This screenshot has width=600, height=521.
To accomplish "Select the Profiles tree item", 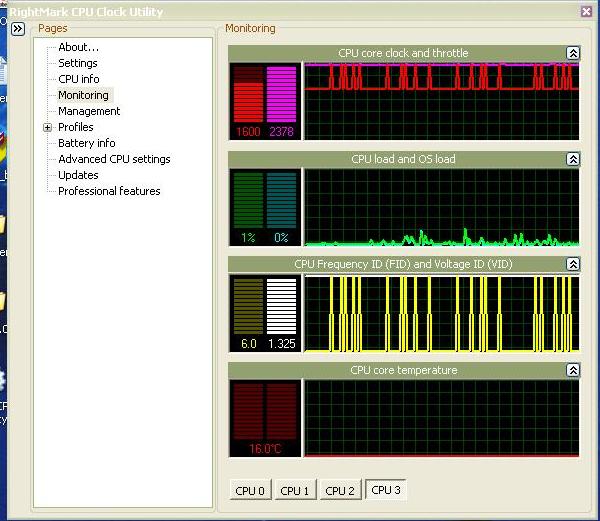I will (76, 127).
